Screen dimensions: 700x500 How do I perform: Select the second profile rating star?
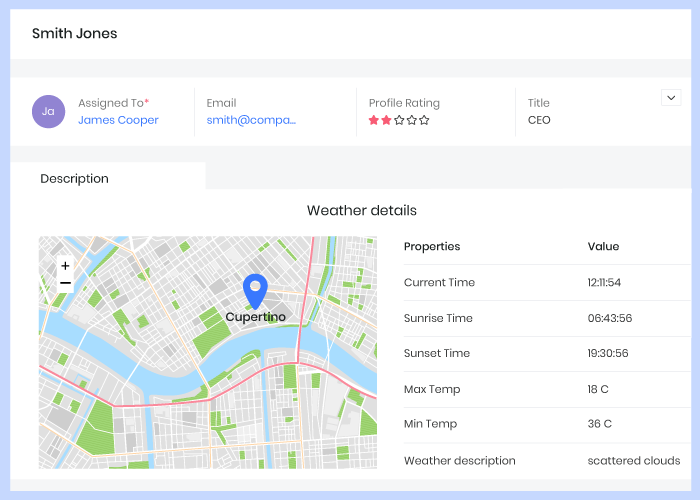[x=386, y=120]
